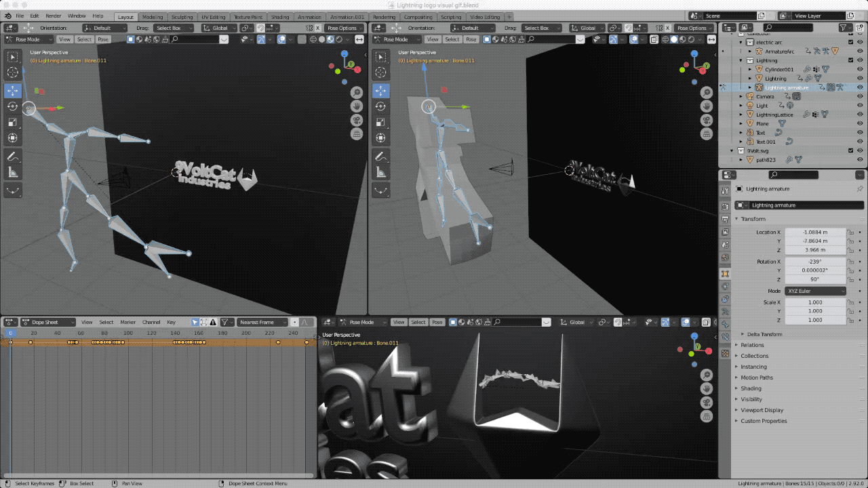Screen dimensions: 868x488
Task: Select the Breakdowner pose tool in left viewport
Action: (x=13, y=192)
